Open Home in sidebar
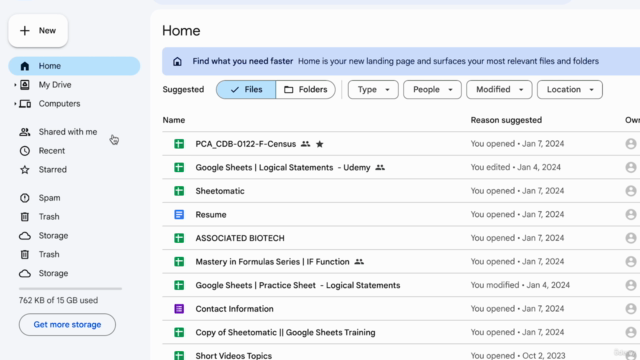Image resolution: width=640 pixels, height=360 pixels. pos(74,66)
